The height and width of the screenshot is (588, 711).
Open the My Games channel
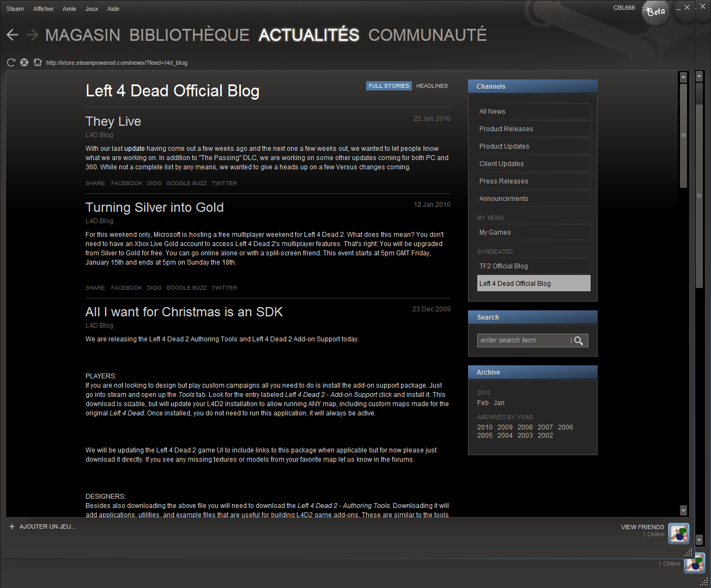tap(534, 232)
